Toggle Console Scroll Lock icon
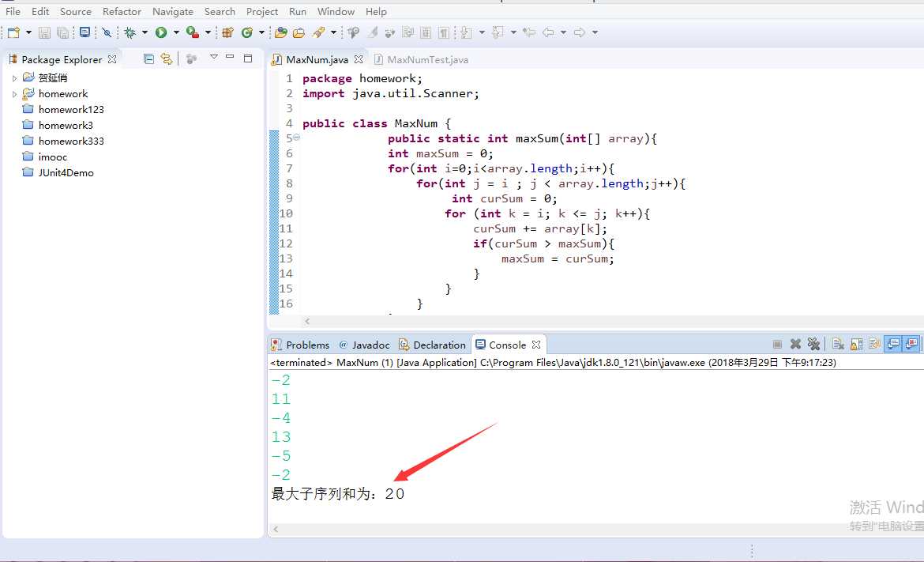The width and height of the screenshot is (924, 562). click(857, 344)
